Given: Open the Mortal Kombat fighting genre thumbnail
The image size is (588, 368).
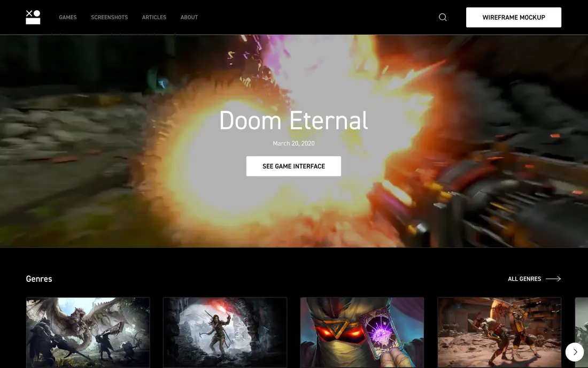Looking at the screenshot, I should [x=499, y=333].
